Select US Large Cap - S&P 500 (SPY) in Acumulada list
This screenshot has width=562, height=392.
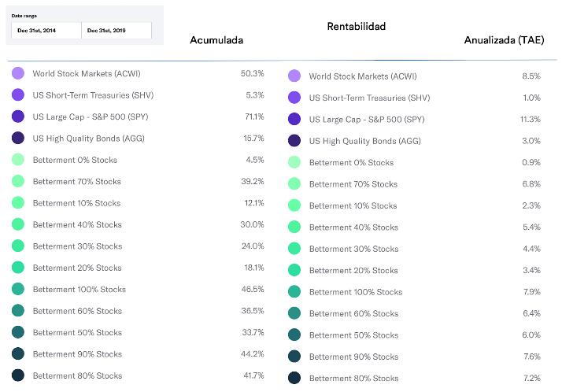tap(91, 116)
